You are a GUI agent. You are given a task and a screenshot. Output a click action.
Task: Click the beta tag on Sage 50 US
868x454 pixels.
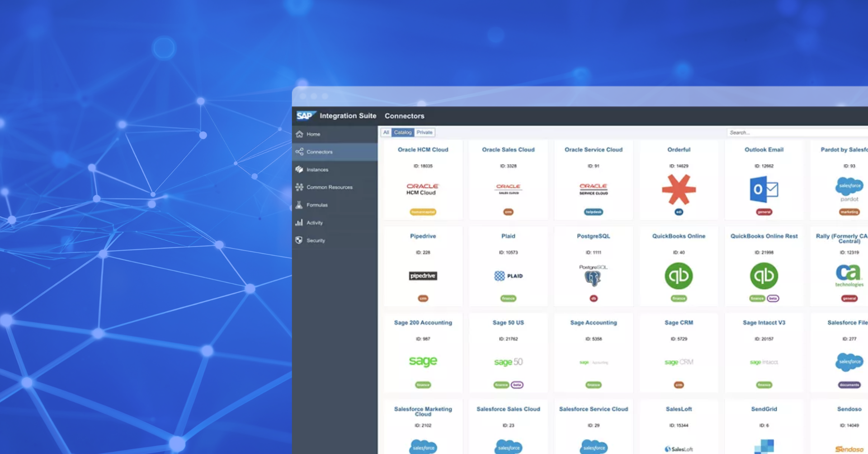click(x=517, y=385)
